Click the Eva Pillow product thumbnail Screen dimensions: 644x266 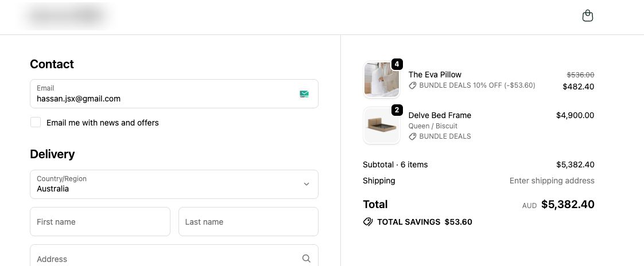pos(382,80)
